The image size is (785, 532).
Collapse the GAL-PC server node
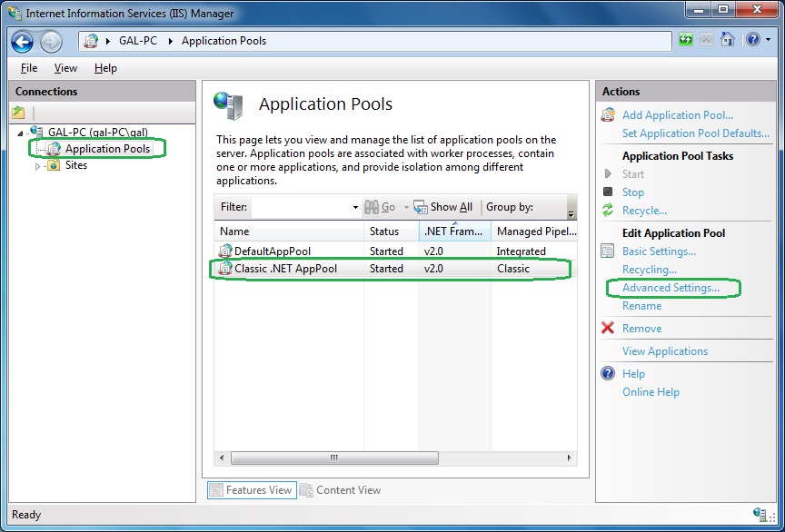click(x=20, y=133)
